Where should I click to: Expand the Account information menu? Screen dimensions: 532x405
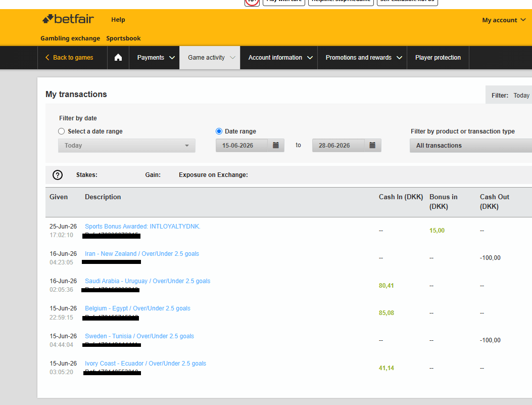280,57
